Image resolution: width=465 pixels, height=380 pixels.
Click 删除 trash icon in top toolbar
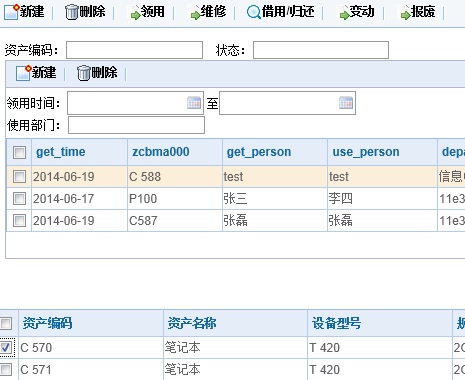point(71,12)
